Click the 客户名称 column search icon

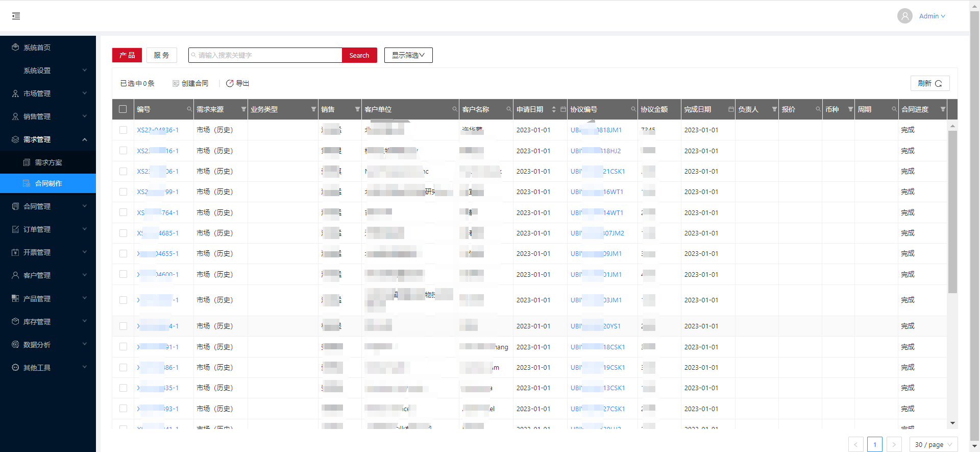coord(509,109)
